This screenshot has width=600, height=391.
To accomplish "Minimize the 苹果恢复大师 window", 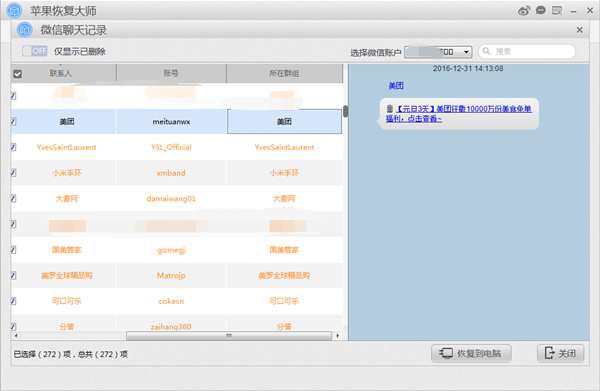I will click(573, 11).
